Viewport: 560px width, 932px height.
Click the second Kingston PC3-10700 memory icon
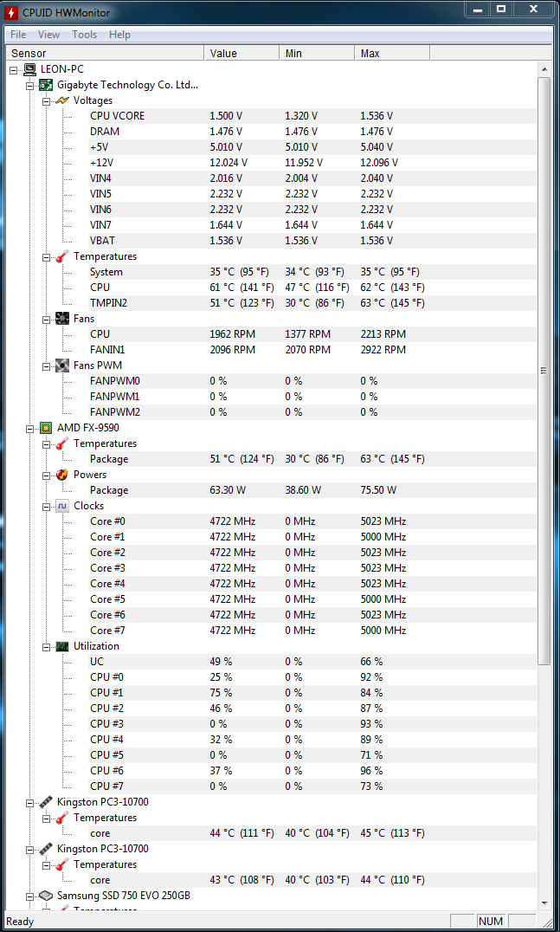point(47,848)
